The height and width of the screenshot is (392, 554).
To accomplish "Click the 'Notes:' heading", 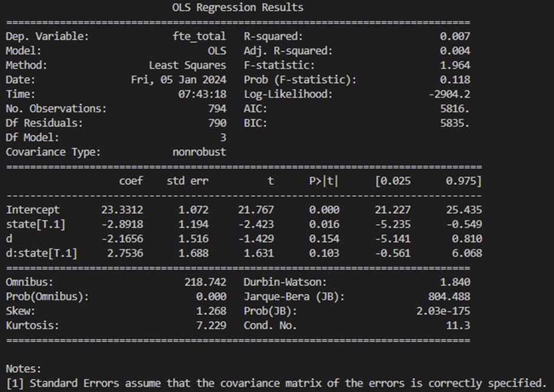I will pos(24,370).
